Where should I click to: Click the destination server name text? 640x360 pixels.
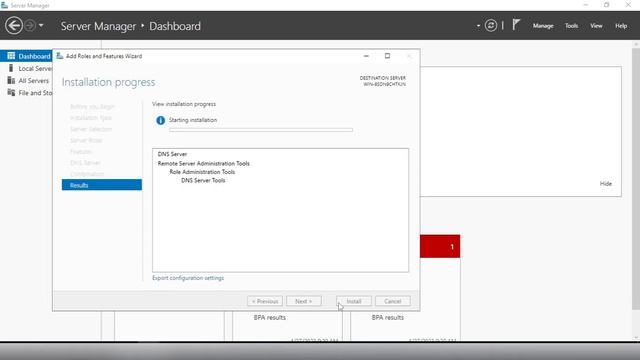[384, 84]
